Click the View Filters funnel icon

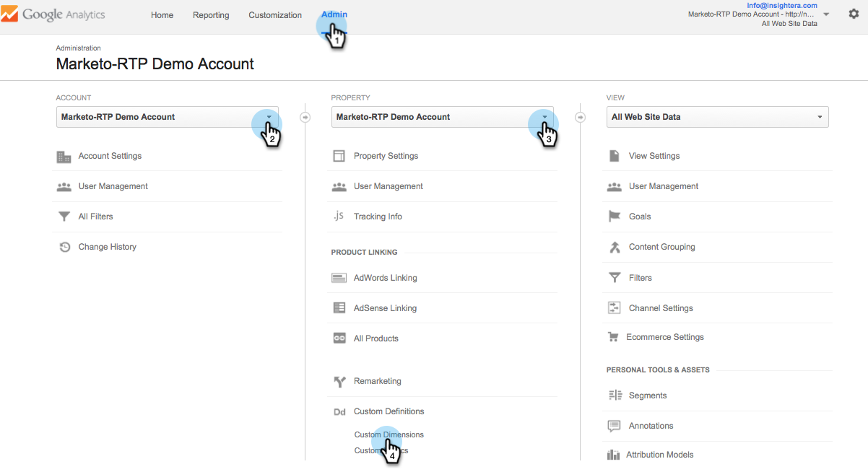click(615, 278)
